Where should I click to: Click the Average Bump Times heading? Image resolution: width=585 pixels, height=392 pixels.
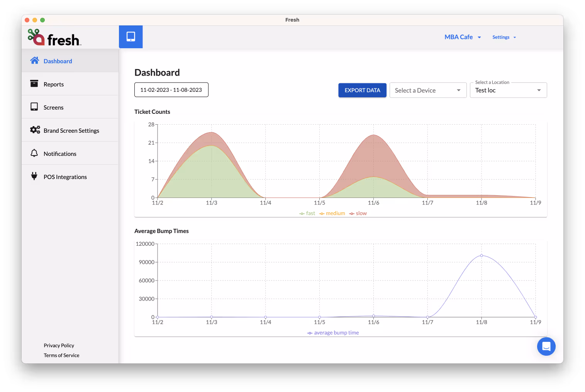click(x=161, y=231)
